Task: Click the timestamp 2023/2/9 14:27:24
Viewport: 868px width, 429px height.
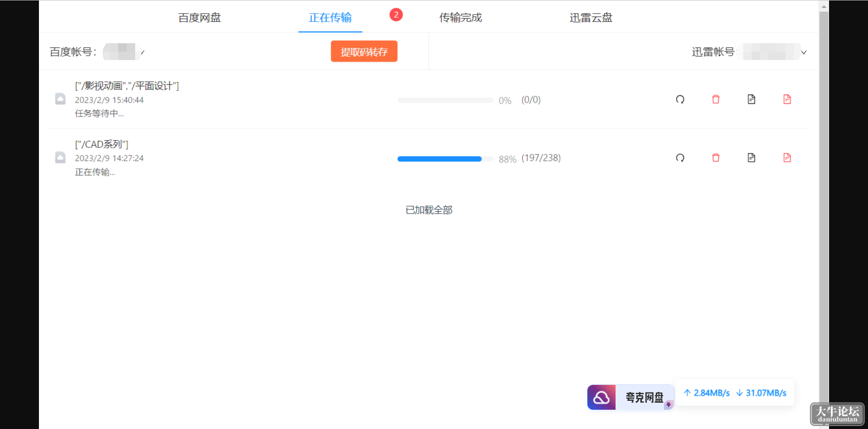Action: pyautogui.click(x=109, y=158)
